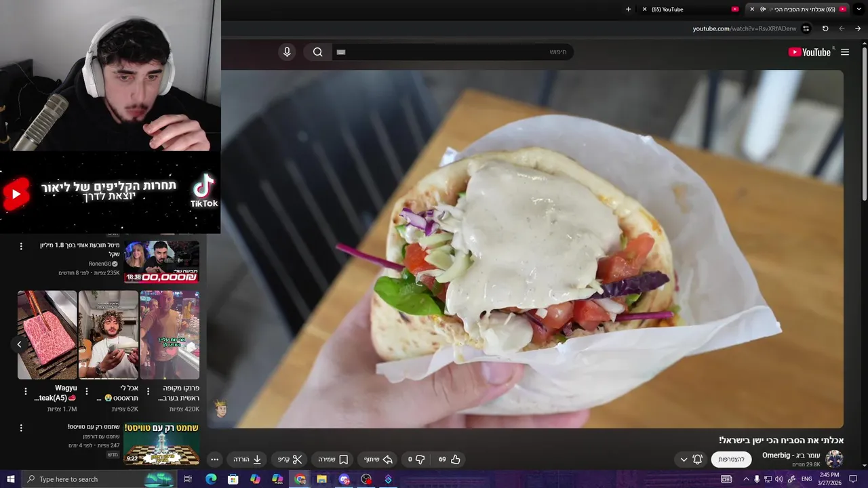The height and width of the screenshot is (488, 868).
Task: Open the עומר ביג - Omerbig channel name
Action: (791, 455)
